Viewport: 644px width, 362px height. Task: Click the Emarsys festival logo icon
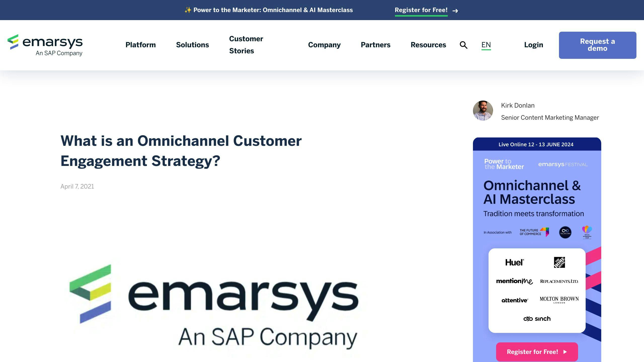(562, 164)
